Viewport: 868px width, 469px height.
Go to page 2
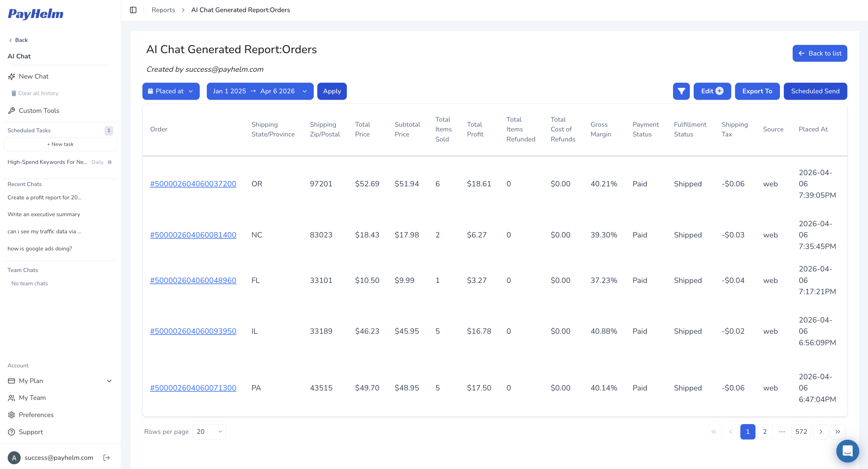765,431
